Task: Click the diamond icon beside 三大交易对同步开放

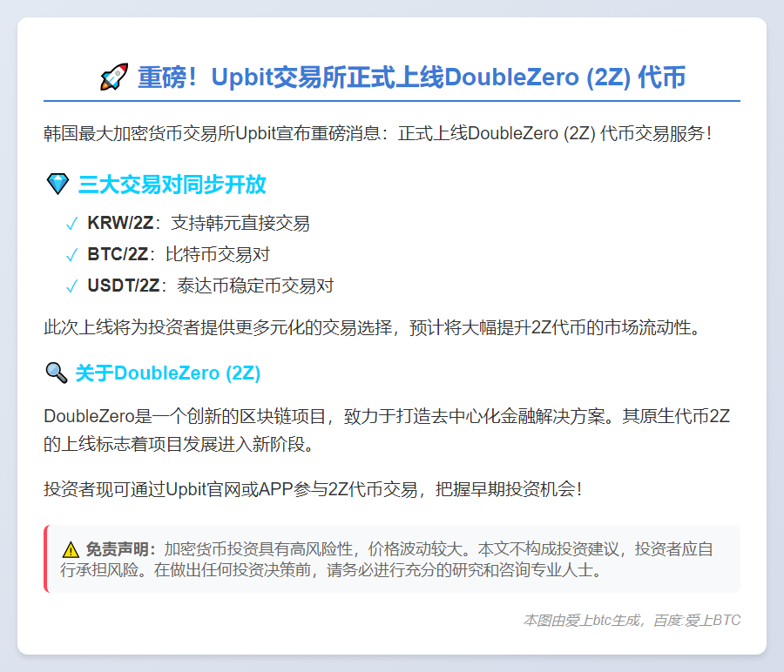Action: tap(57, 185)
